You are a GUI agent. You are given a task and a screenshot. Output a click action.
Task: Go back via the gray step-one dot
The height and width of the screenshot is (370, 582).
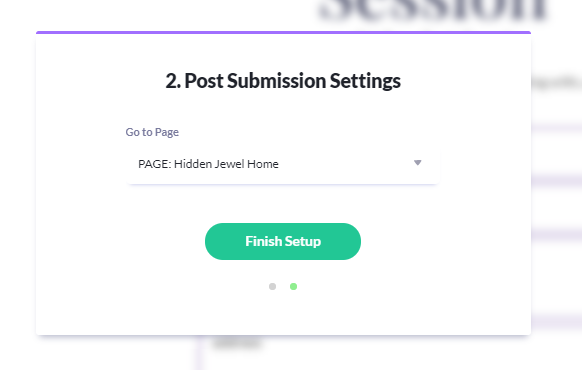click(272, 286)
